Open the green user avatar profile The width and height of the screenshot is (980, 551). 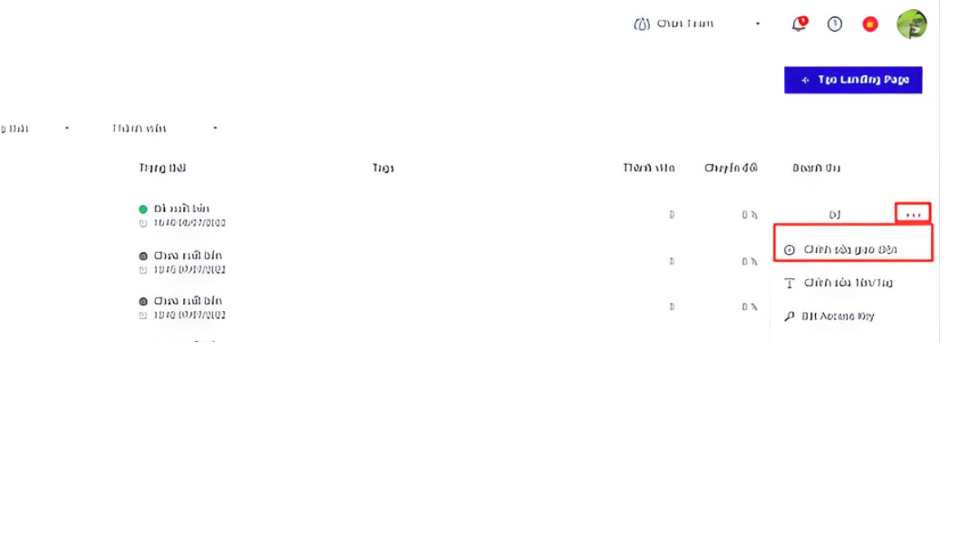[911, 24]
